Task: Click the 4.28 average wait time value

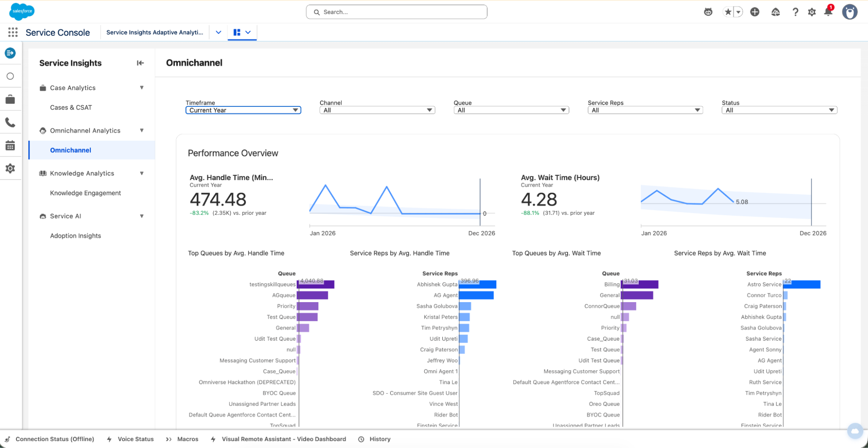Action: tap(539, 200)
